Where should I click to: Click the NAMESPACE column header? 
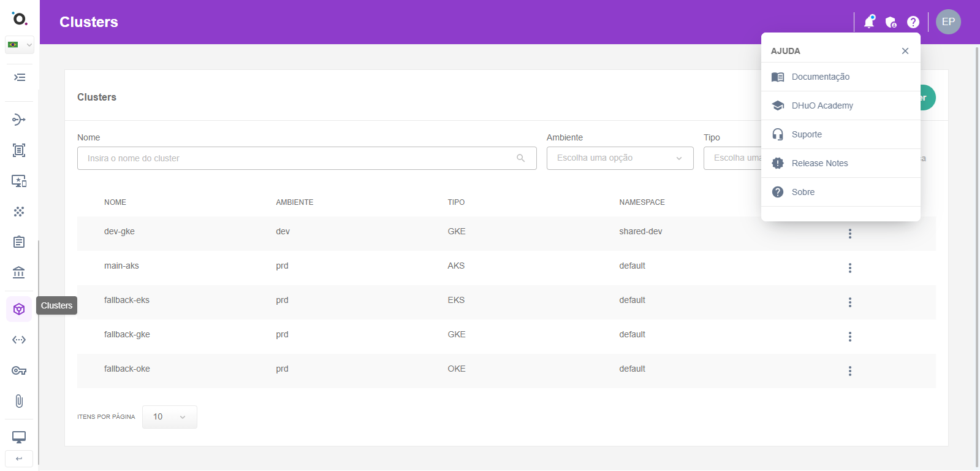(642, 202)
